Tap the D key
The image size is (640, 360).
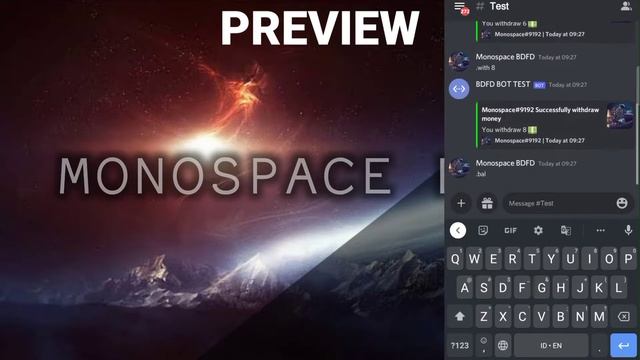pos(503,287)
